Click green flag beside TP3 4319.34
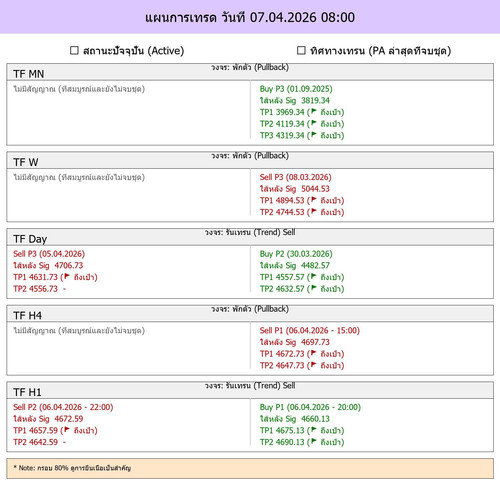The image size is (500, 485). (314, 135)
